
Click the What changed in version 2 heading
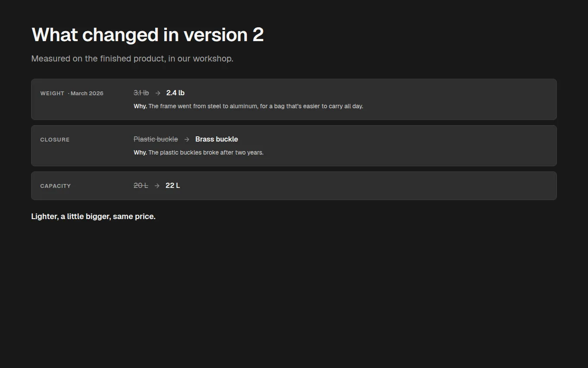coord(147,35)
